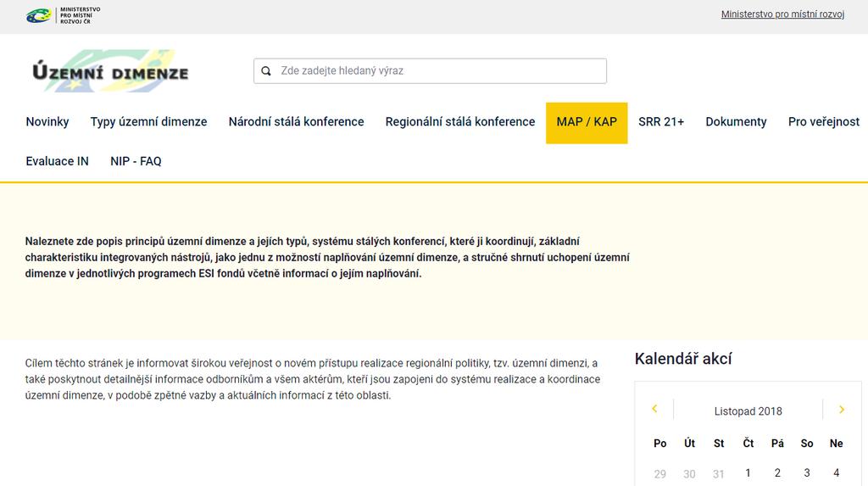Image resolution: width=868 pixels, height=486 pixels.
Task: Click the Pá weekday header
Action: point(777,444)
